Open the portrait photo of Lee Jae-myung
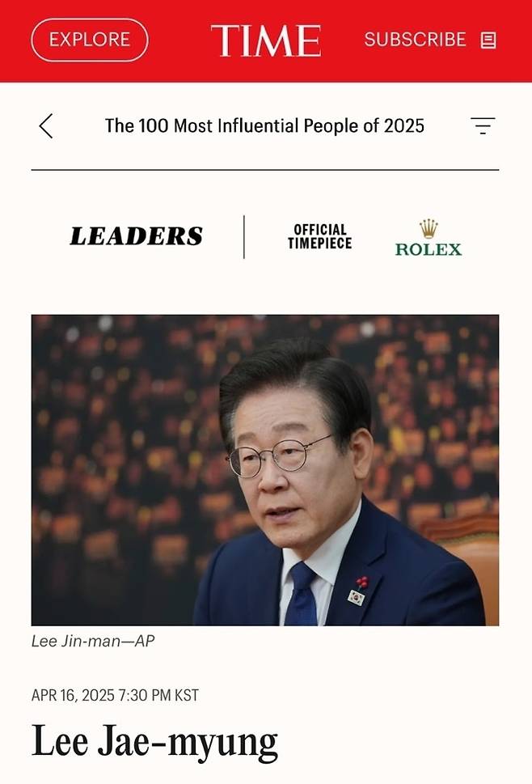 coord(265,470)
